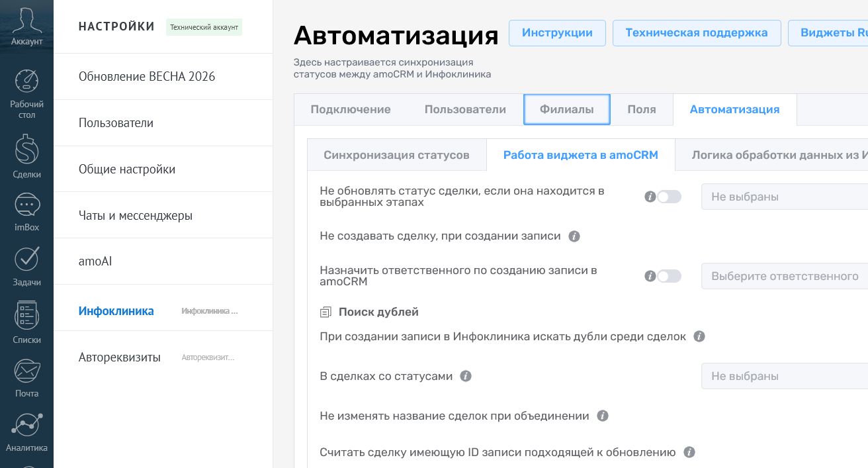Open 'Не выбраны' dropdown for В сделках со статусами
The height and width of the screenshot is (468, 868).
coord(785,376)
